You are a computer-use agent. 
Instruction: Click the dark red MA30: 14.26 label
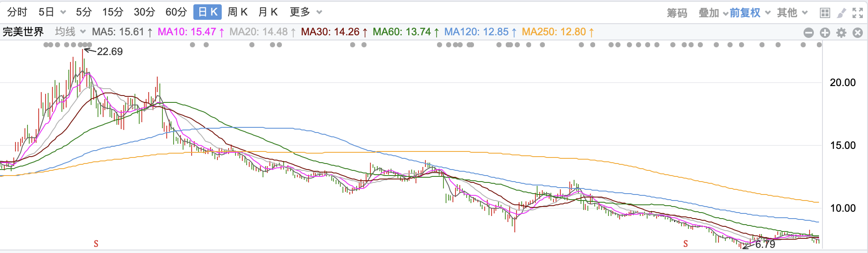[x=334, y=32]
